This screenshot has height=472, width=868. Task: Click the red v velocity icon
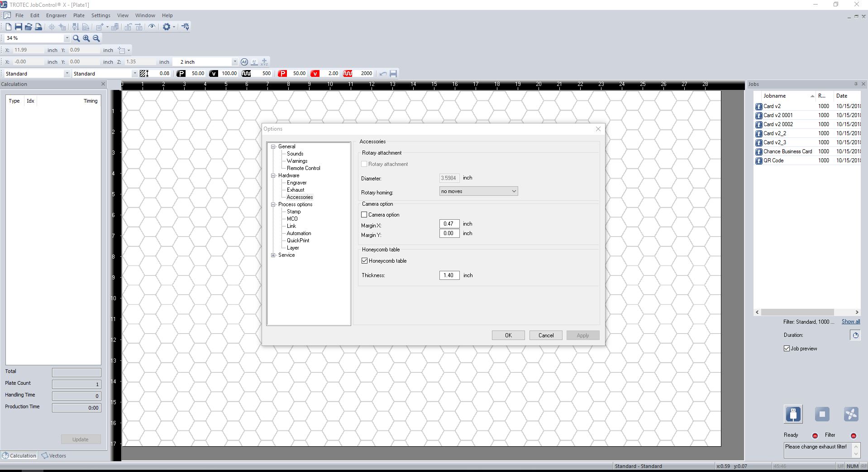pos(315,73)
